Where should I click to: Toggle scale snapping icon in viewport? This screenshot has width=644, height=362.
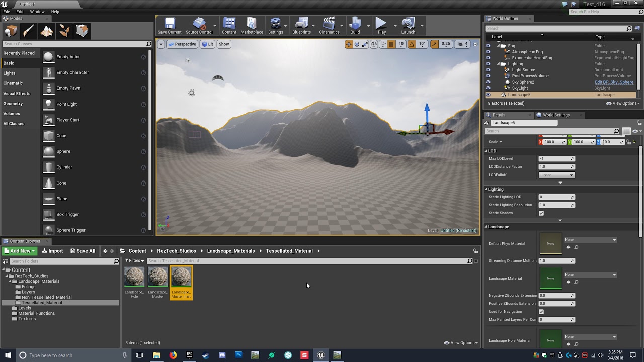pyautogui.click(x=434, y=44)
